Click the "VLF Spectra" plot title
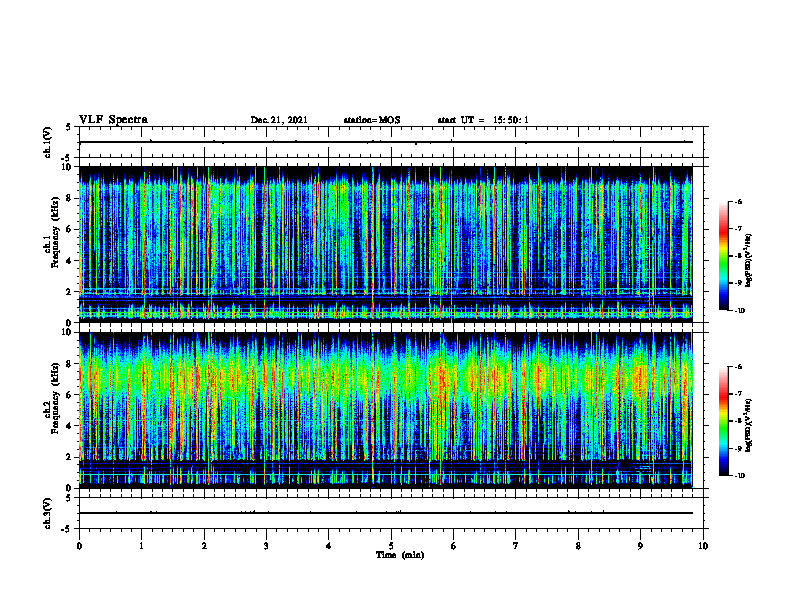This screenshot has width=792, height=612. 113,120
